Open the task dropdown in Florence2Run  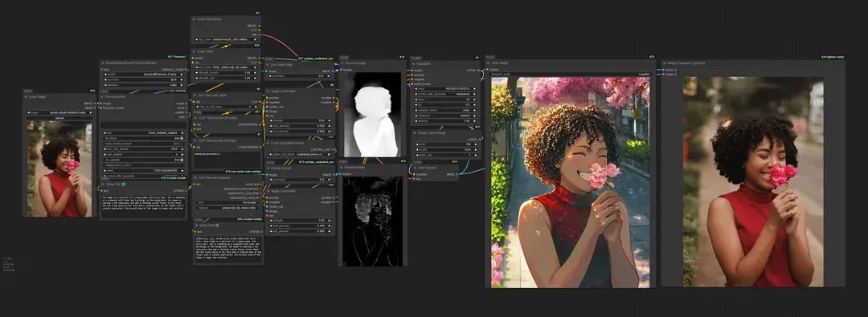144,132
